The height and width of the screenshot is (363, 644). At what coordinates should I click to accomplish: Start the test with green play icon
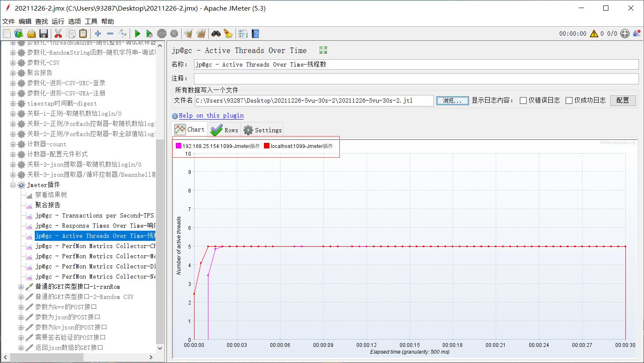coord(137,34)
